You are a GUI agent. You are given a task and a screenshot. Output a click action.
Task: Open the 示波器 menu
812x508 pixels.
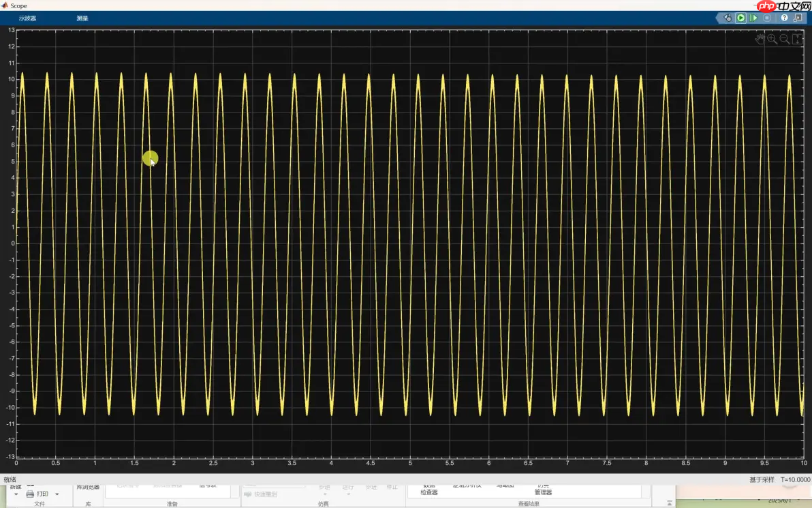pyautogui.click(x=27, y=18)
